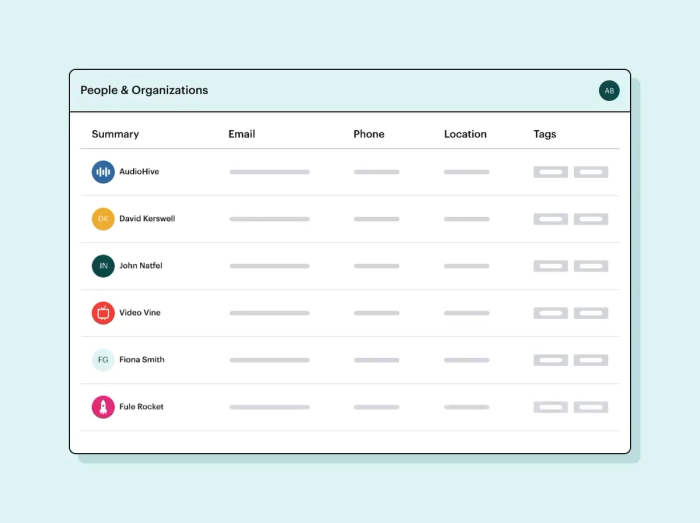This screenshot has width=700, height=523.
Task: Click the AudioHive soundwave logo icon
Action: click(103, 172)
